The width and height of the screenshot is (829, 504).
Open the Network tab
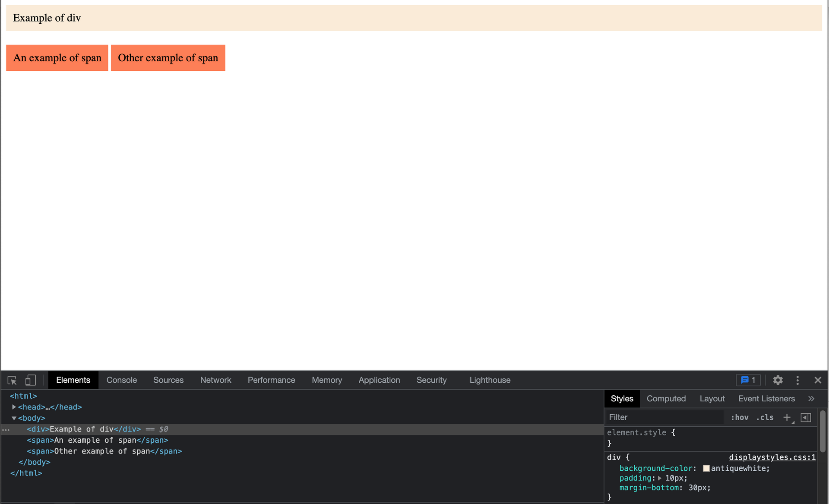215,380
